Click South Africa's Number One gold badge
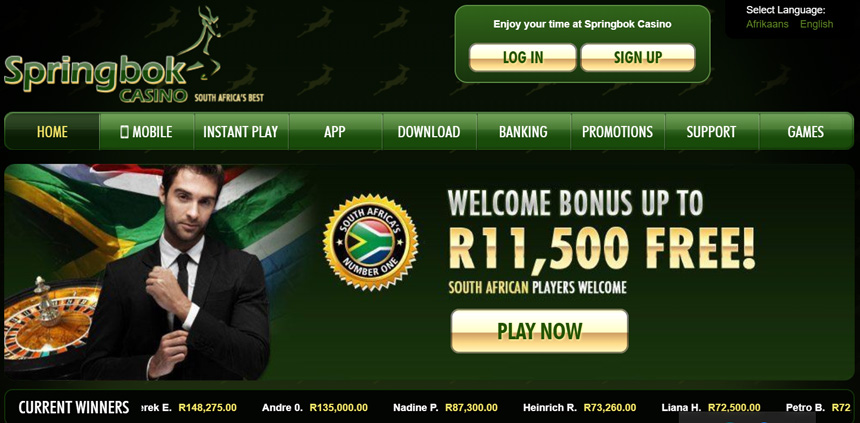The image size is (860, 423). [371, 242]
